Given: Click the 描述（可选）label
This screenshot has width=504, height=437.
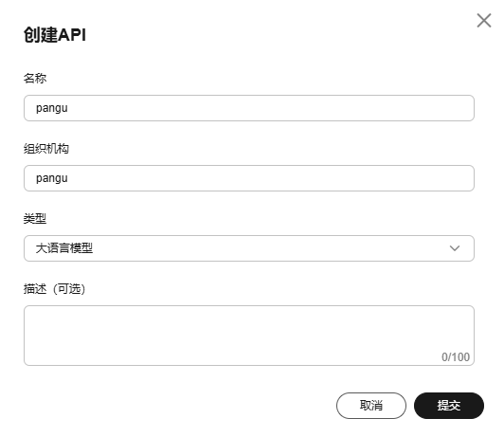Looking at the screenshot, I should pyautogui.click(x=54, y=289).
